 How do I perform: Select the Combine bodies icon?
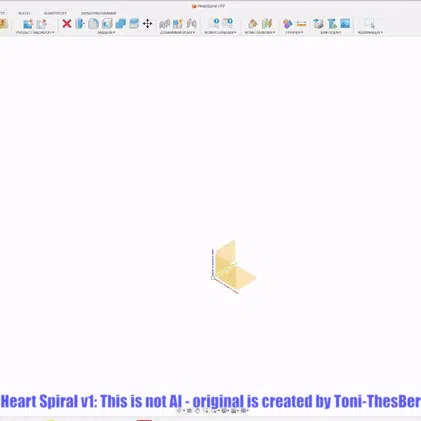pyautogui.click(x=121, y=24)
